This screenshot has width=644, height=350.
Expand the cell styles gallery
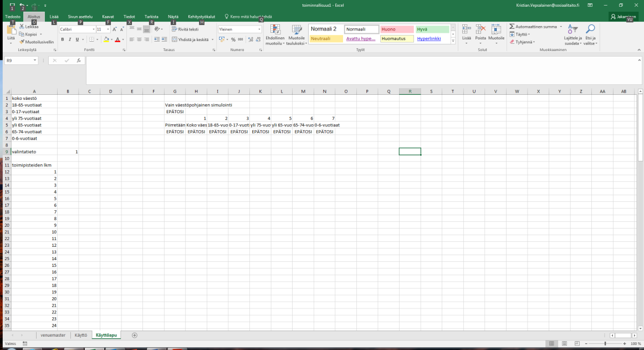453,40
